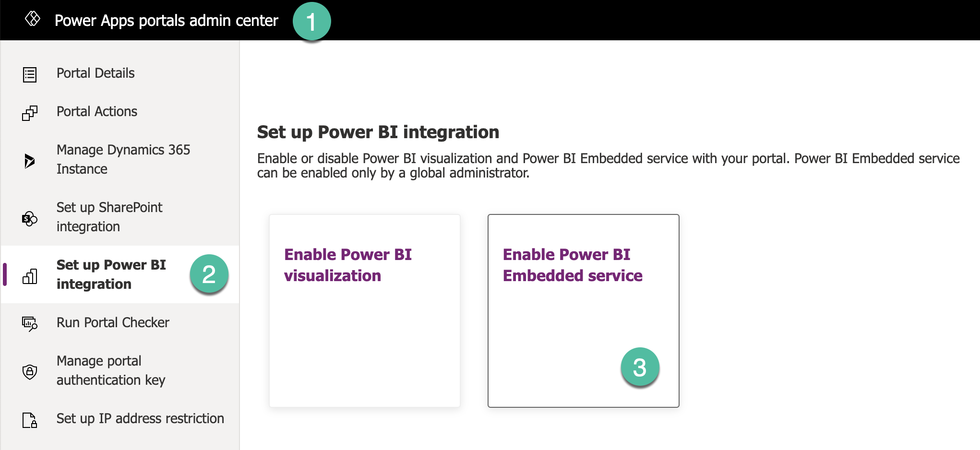Click the Dynamics 365 instance icon
980x450 pixels.
pos(30,161)
